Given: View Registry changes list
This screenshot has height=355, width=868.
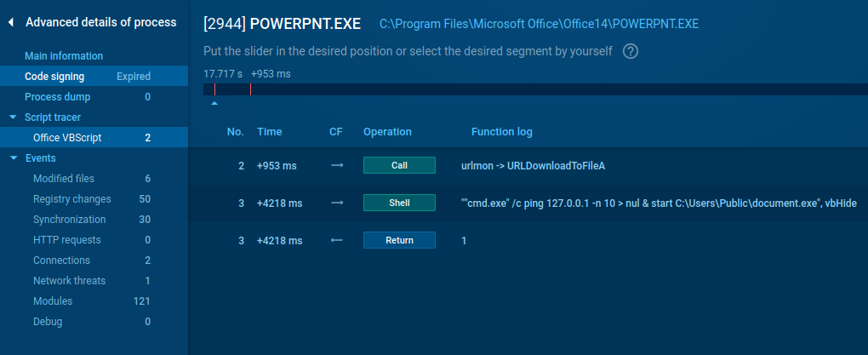Looking at the screenshot, I should coord(71,199).
